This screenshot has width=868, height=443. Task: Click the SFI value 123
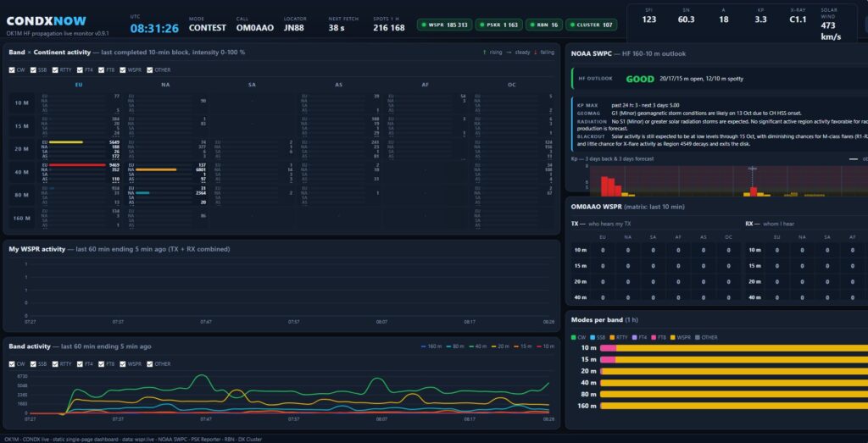click(x=649, y=19)
